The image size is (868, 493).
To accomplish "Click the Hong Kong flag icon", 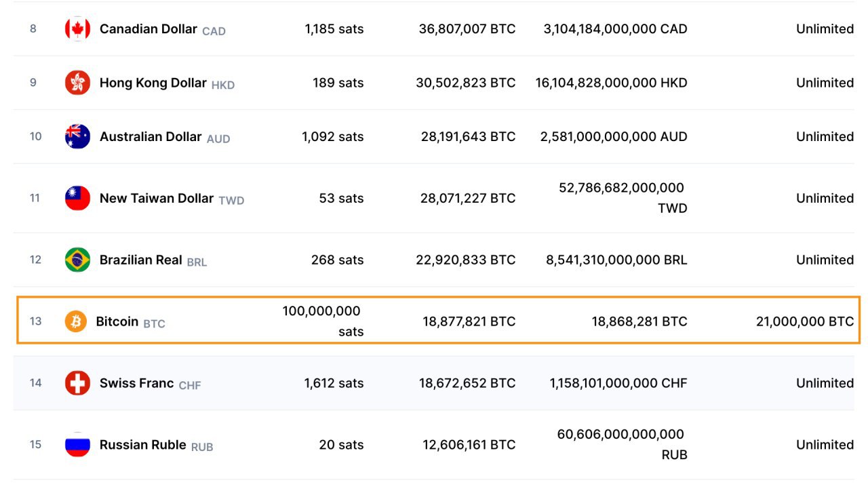I will [77, 83].
